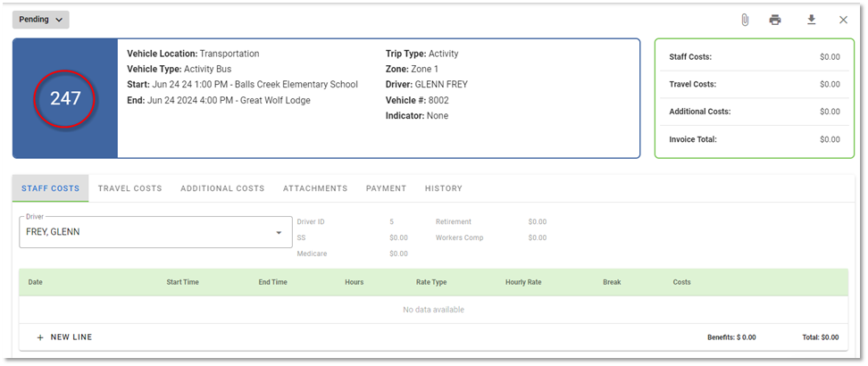This screenshot has height=366, width=868.
Task: Go to the Payment tab
Action: click(386, 188)
